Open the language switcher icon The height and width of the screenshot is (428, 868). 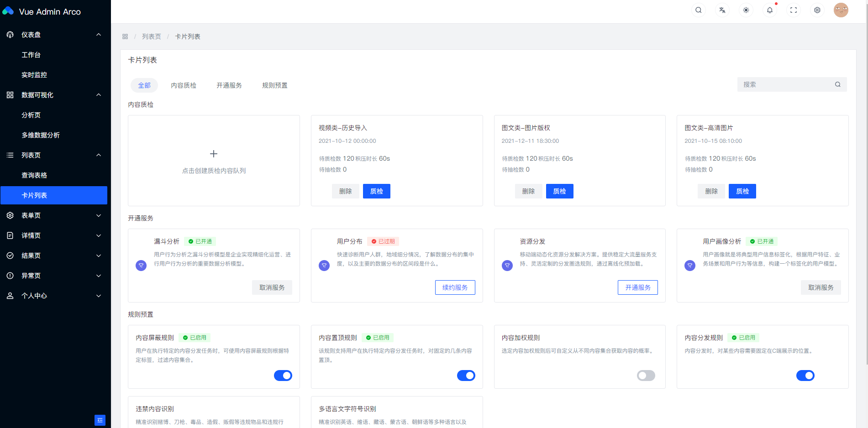click(x=722, y=10)
